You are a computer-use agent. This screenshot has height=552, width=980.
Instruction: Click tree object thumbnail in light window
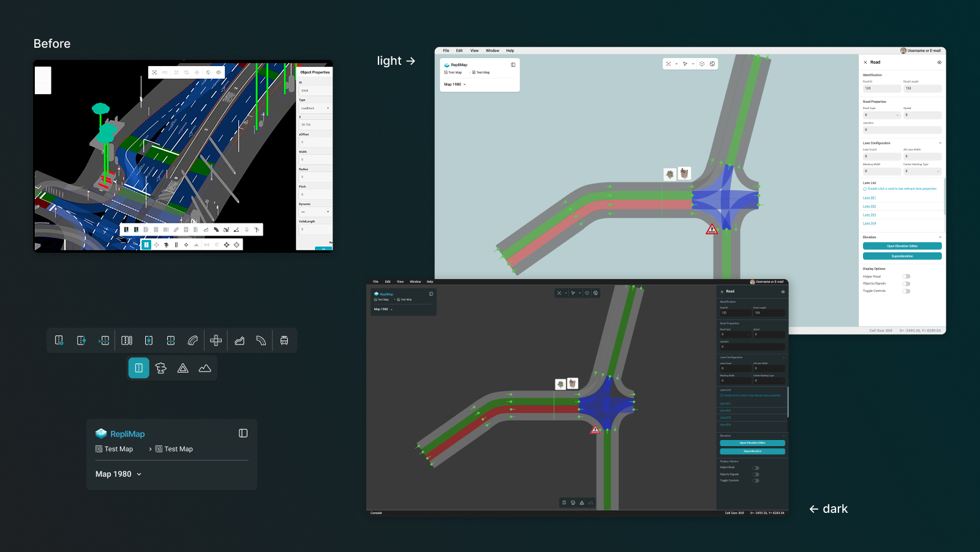(x=670, y=174)
